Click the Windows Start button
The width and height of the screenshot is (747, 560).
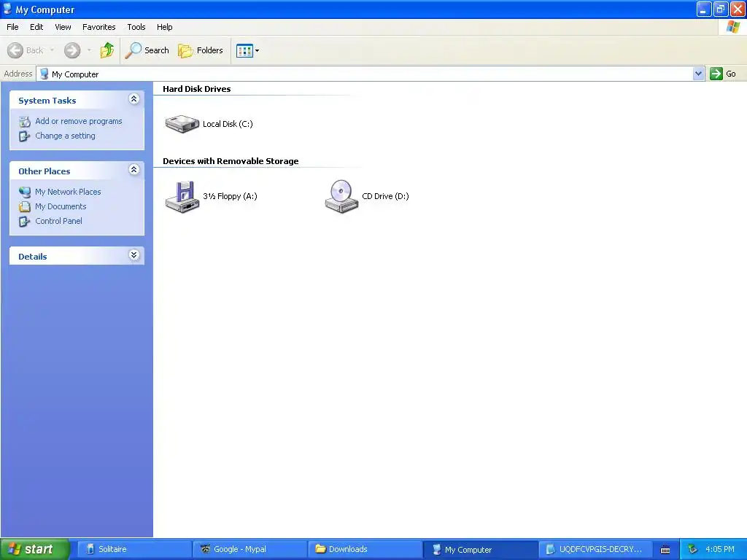[35, 549]
